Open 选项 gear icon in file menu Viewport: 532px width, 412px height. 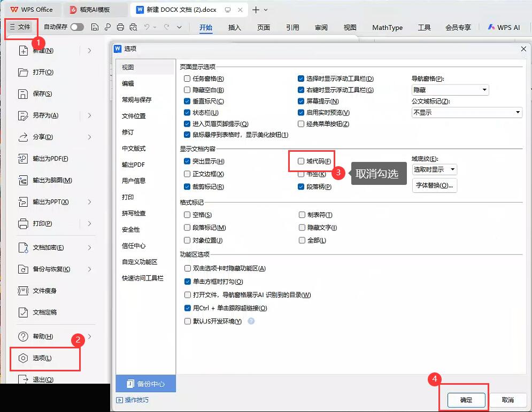(23, 358)
